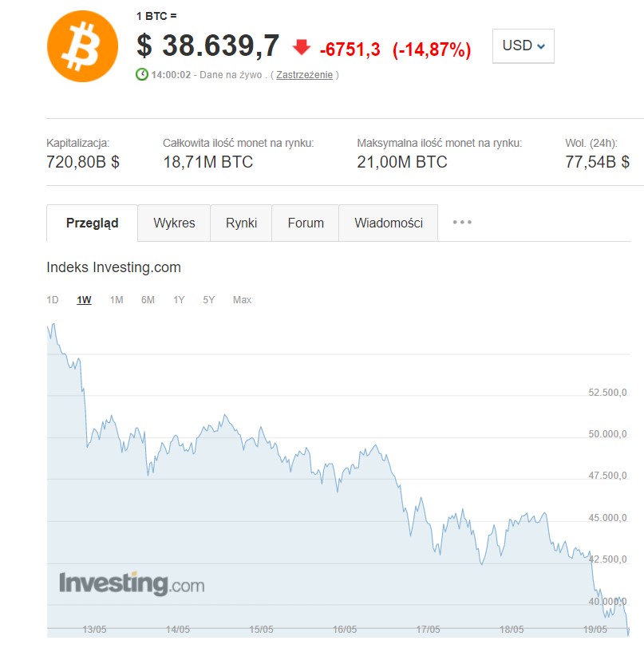Click the 16/05 date marker on chart axis
644x652 pixels.
pyautogui.click(x=345, y=629)
